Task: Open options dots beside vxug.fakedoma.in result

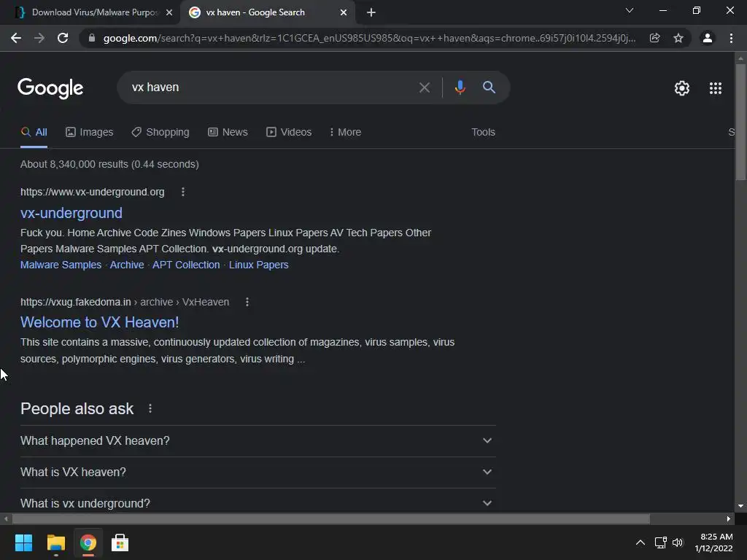Action: pyautogui.click(x=247, y=302)
